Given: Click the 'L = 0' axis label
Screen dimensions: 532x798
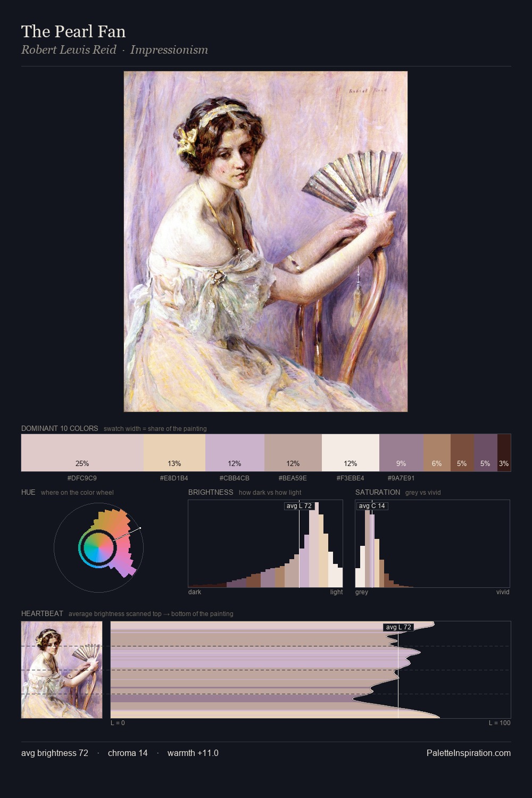Looking at the screenshot, I should point(118,723).
